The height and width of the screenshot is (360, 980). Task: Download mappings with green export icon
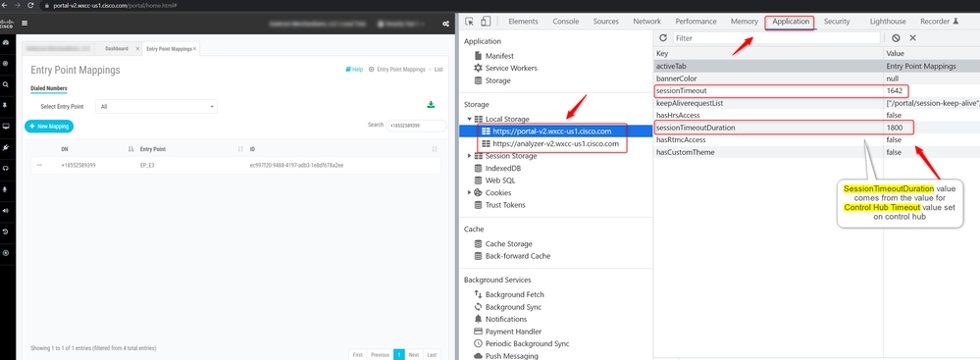431,104
